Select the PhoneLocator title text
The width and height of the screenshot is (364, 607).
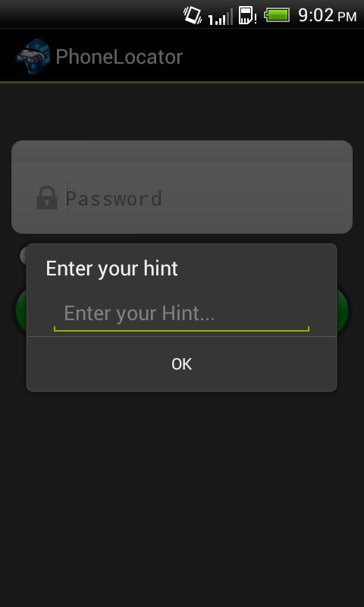(x=119, y=57)
